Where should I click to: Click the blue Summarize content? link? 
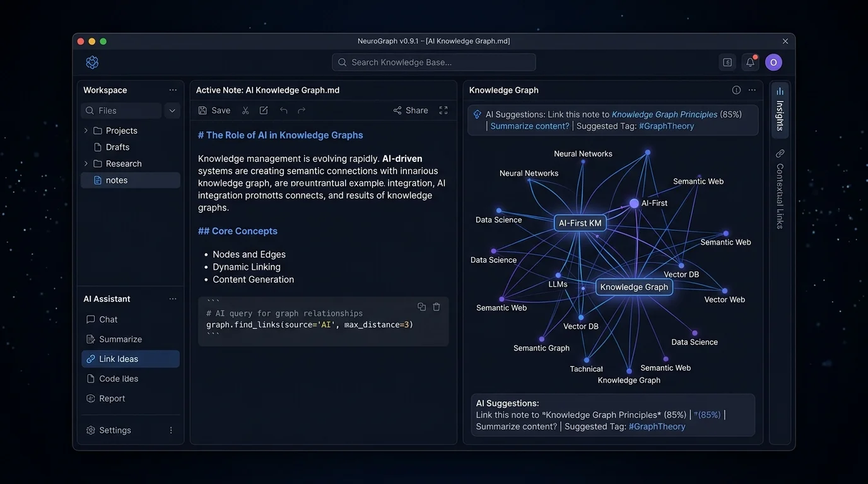[530, 126]
